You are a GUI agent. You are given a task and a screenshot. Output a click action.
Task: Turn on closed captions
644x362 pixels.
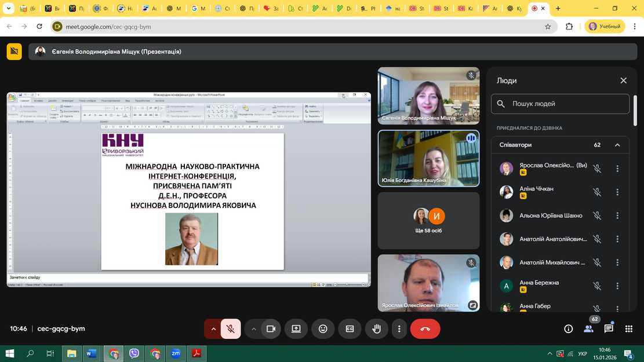(x=350, y=329)
